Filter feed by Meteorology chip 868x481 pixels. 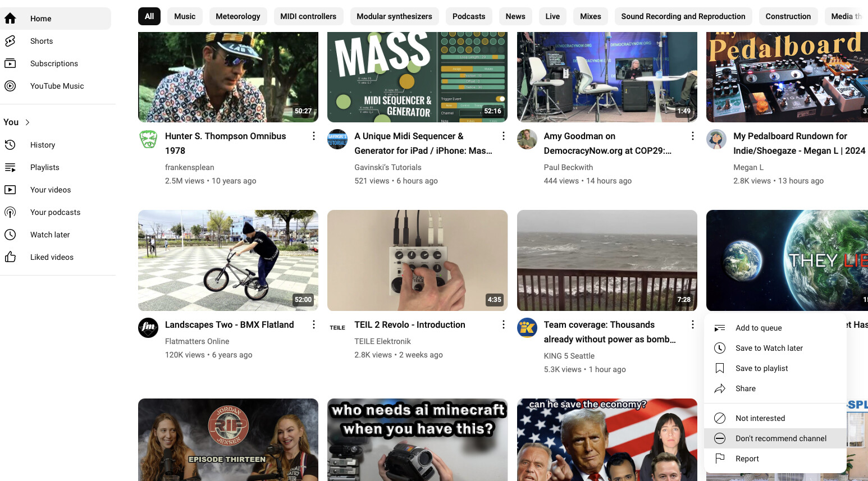pyautogui.click(x=238, y=16)
